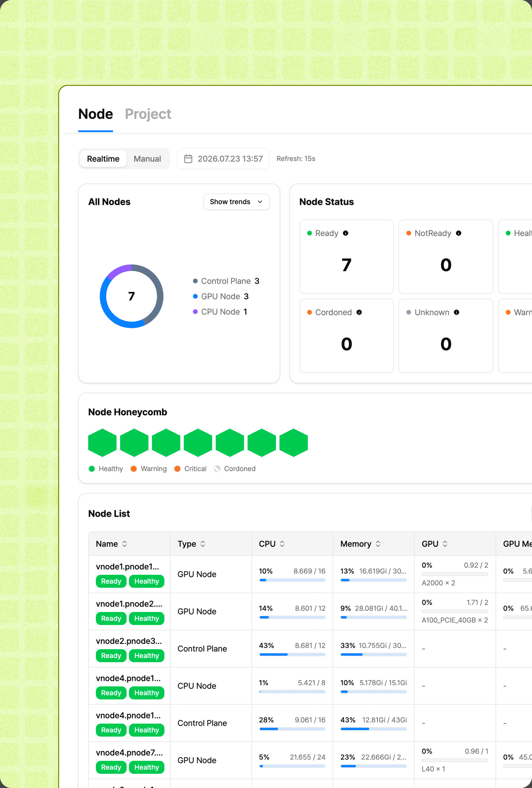Open node vnode2.pnode3 row name

[x=129, y=641]
